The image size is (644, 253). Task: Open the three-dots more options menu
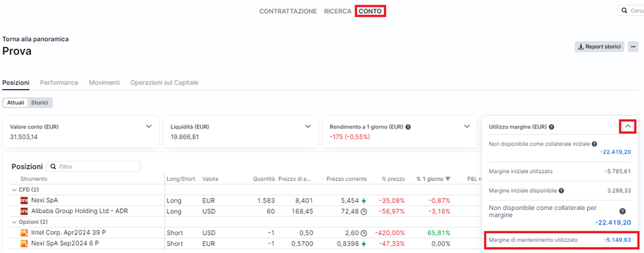(633, 46)
